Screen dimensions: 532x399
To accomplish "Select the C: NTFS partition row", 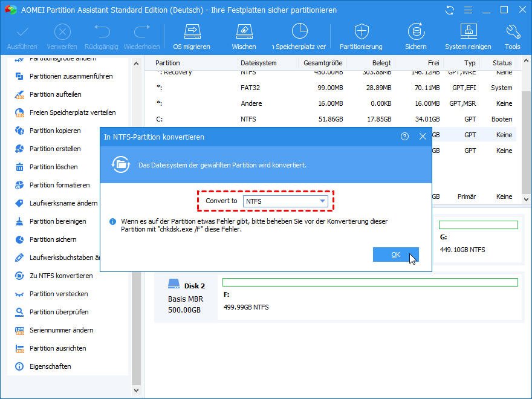I will (334, 120).
